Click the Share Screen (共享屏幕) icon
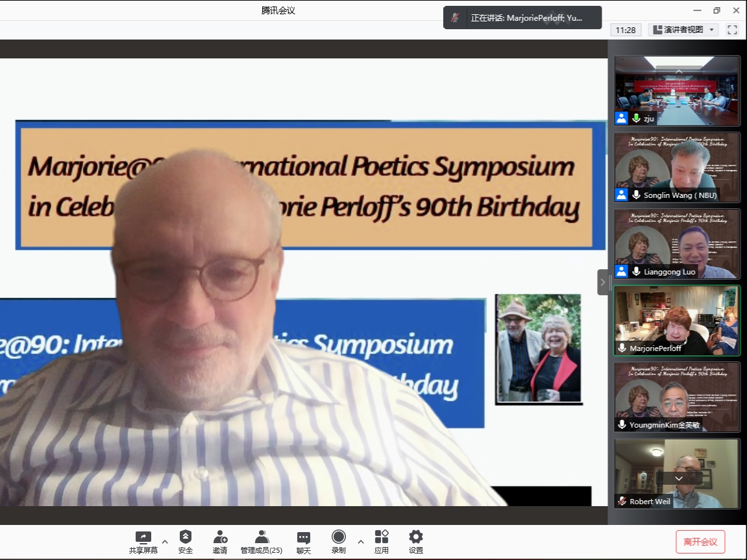 [x=143, y=538]
